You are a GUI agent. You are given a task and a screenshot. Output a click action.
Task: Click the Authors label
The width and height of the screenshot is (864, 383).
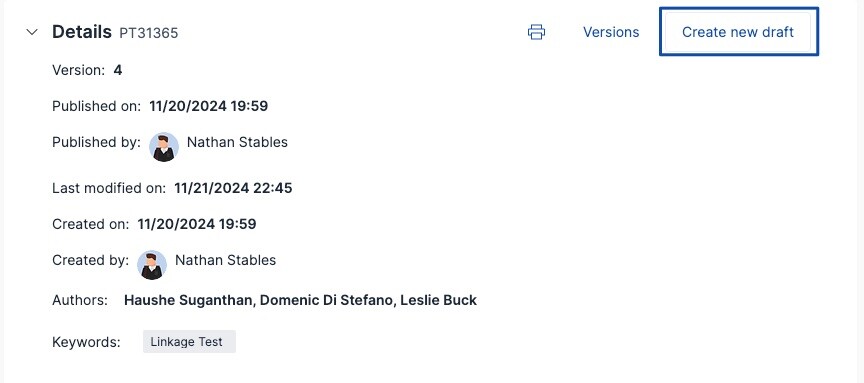pyautogui.click(x=80, y=300)
